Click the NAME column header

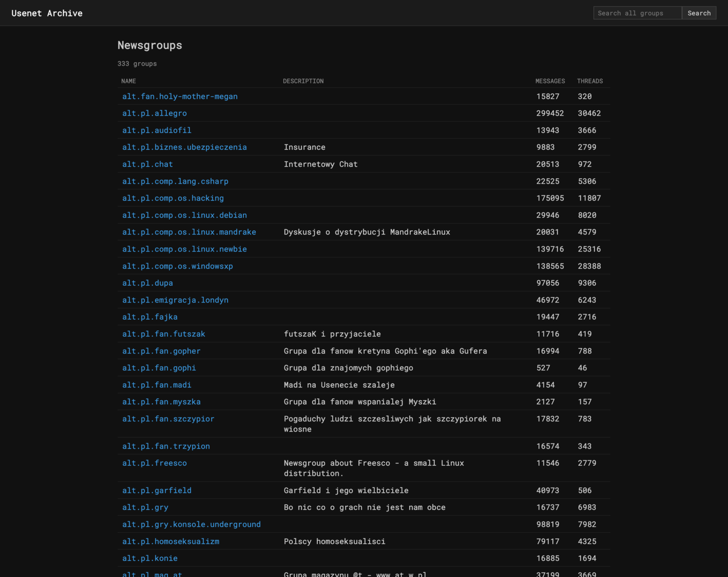[x=128, y=81]
